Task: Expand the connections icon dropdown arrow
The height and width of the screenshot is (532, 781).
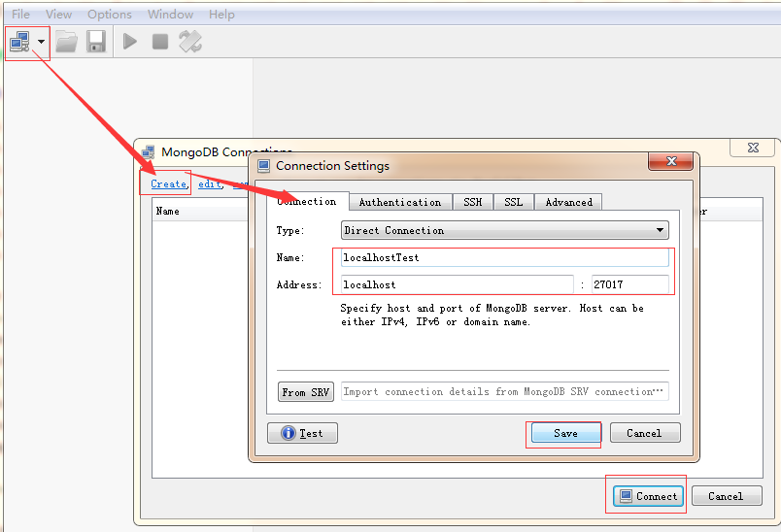Action: coord(42,42)
